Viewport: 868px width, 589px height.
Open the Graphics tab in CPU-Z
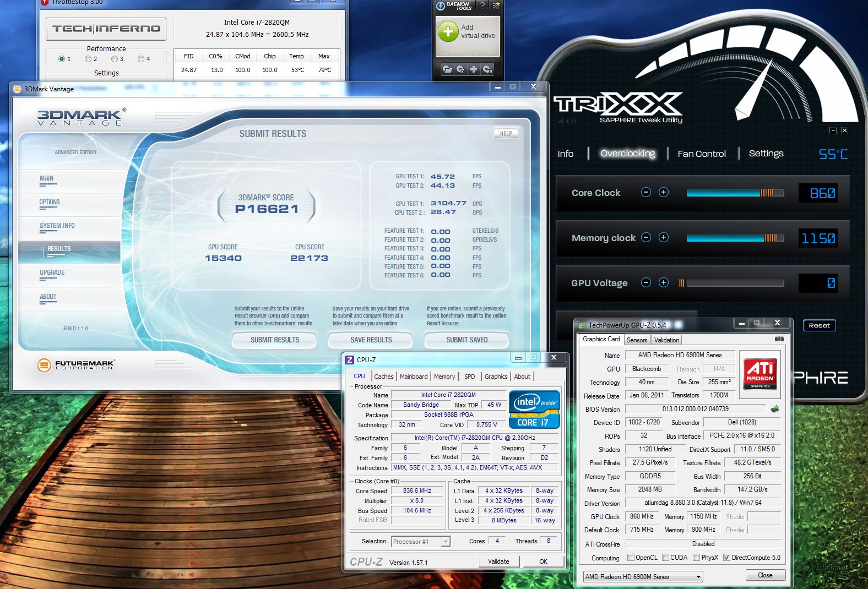tap(496, 377)
